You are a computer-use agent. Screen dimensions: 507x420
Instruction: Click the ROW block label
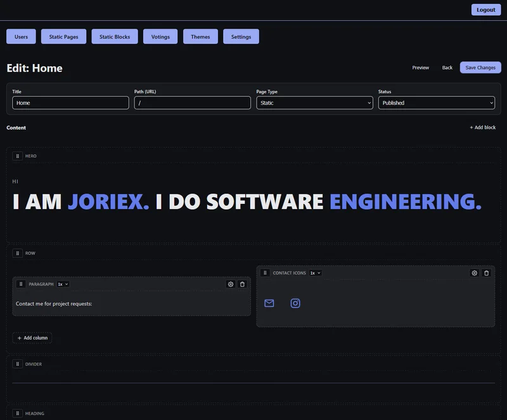point(30,253)
